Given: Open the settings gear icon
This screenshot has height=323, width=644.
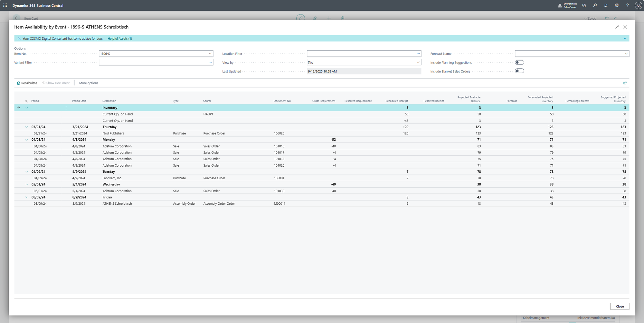Looking at the screenshot, I should (x=616, y=5).
